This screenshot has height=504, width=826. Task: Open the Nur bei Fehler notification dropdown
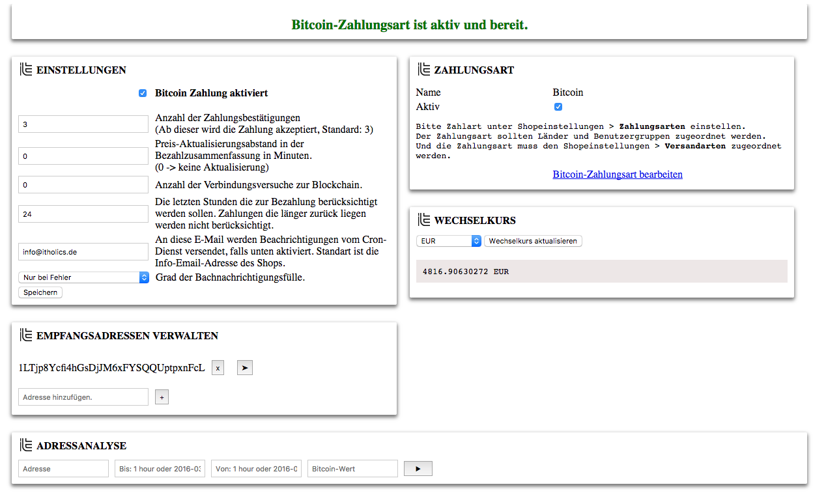pyautogui.click(x=83, y=277)
